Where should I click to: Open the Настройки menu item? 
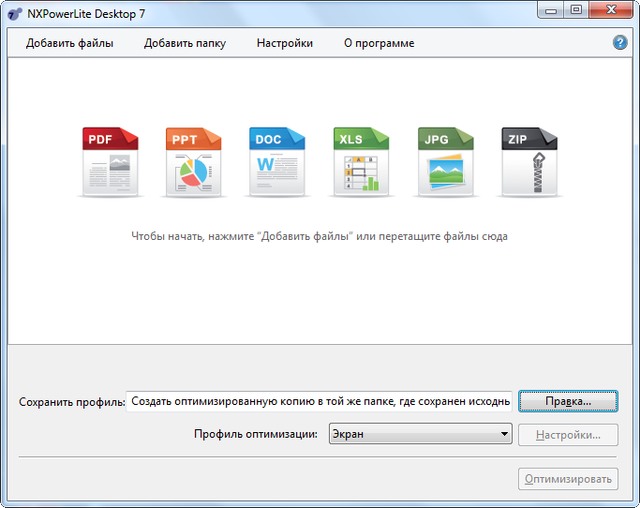285,43
